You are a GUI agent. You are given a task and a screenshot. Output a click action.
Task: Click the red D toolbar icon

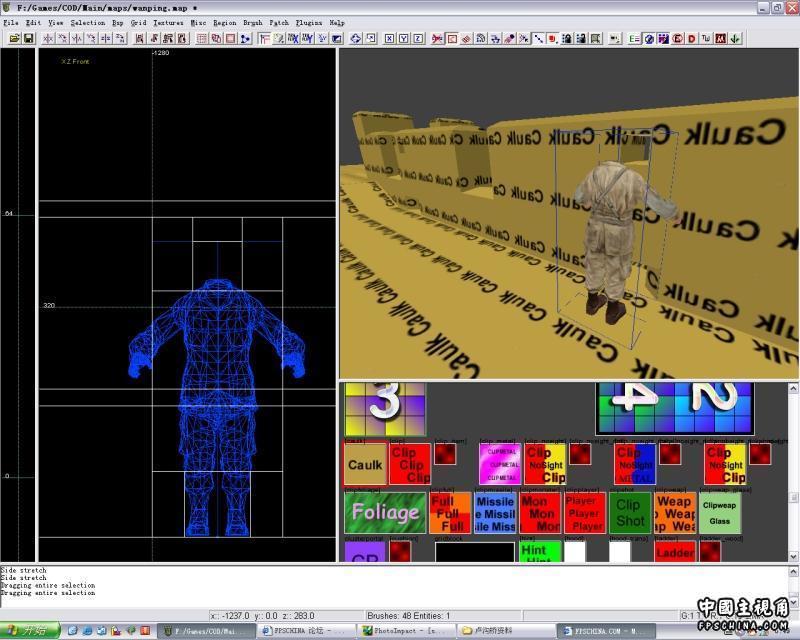692,38
